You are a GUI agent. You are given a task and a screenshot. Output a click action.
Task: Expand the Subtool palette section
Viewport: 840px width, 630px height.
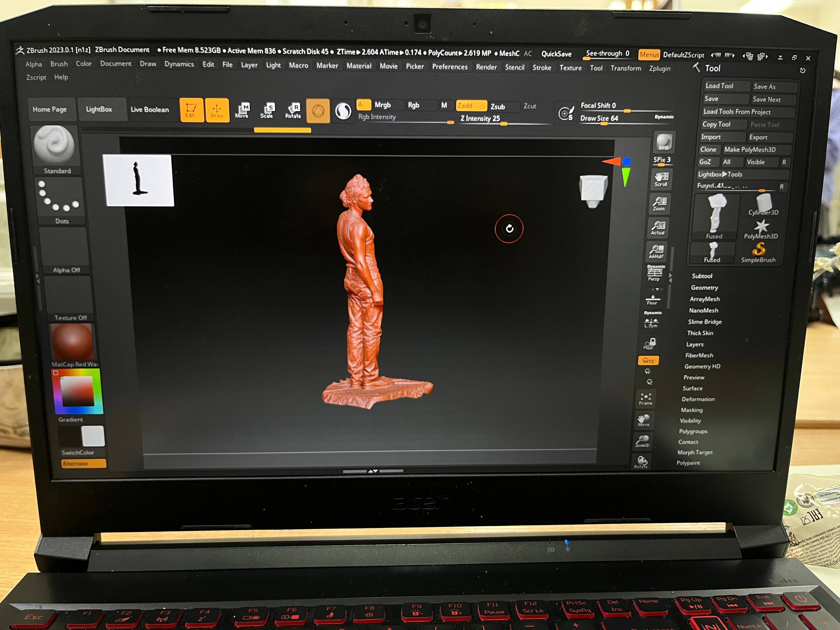coord(702,276)
